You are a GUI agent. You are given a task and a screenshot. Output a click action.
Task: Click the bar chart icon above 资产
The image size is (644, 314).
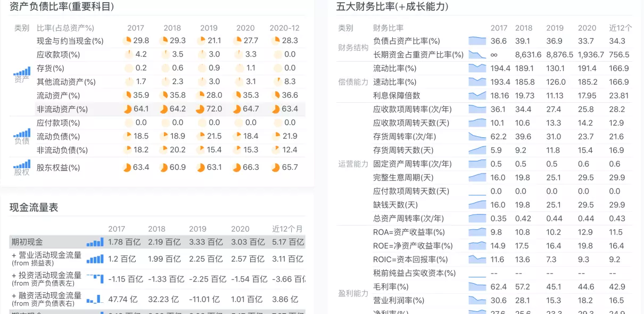(22, 71)
